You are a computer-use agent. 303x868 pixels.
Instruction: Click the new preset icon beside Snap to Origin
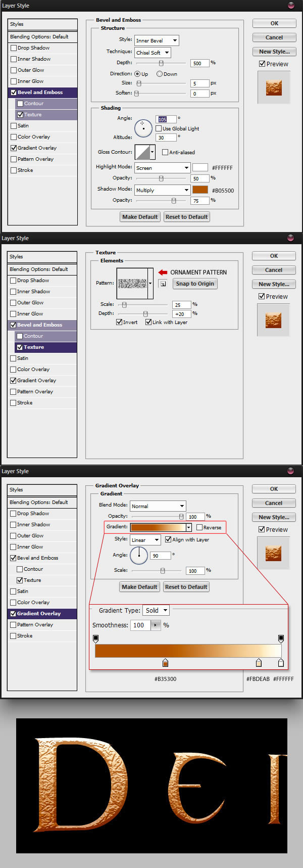(163, 284)
